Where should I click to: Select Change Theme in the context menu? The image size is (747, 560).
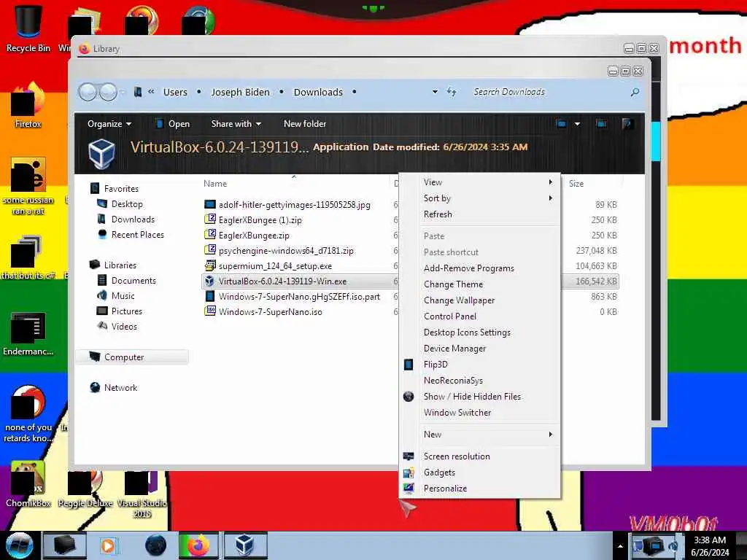click(479, 284)
